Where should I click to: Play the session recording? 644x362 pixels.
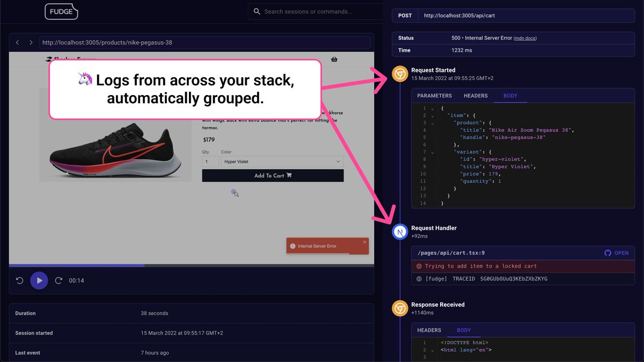click(x=39, y=280)
